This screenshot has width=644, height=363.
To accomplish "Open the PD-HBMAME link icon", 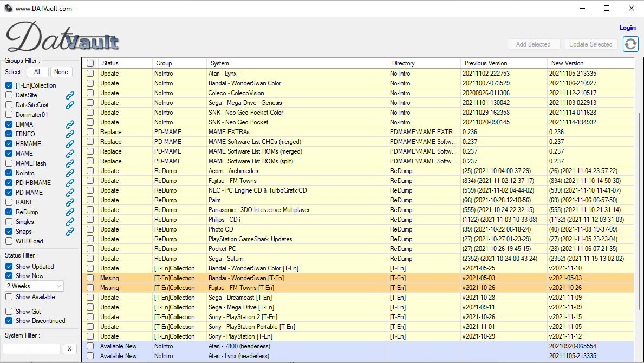I will coord(70,183).
